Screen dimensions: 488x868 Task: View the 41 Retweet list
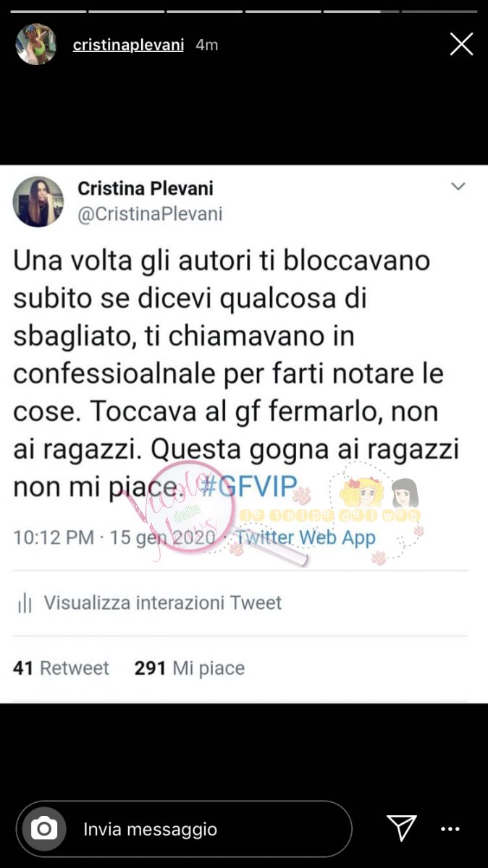tap(61, 668)
